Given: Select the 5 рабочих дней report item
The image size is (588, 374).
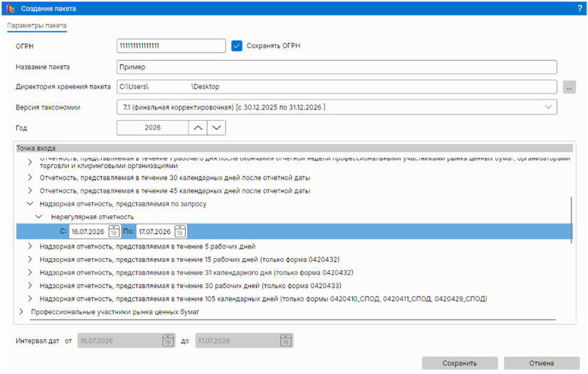Looking at the screenshot, I should pos(148,246).
